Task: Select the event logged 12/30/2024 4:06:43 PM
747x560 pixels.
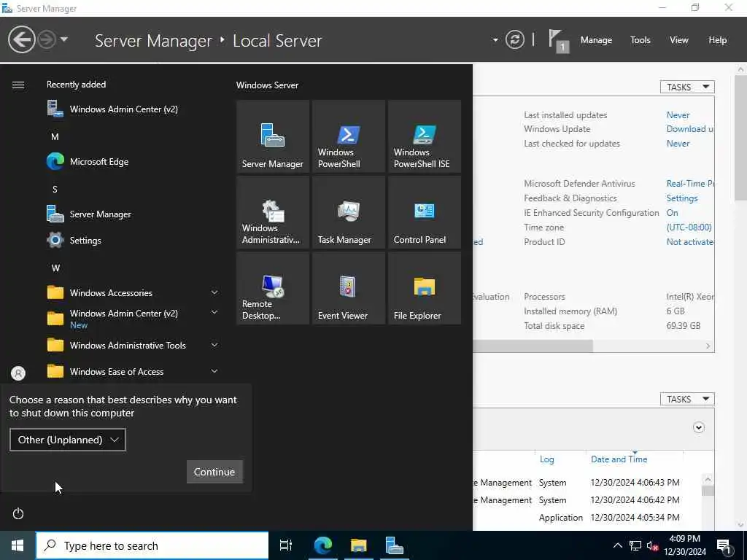Action: 587,483
